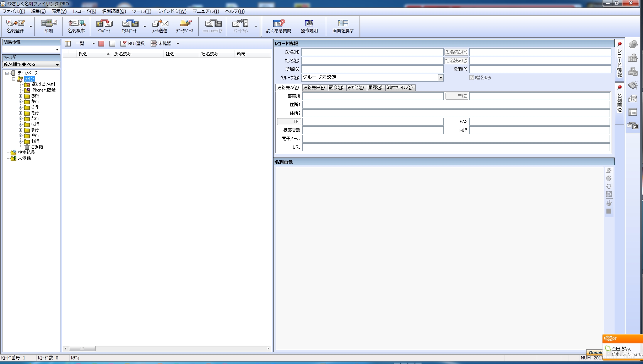Screen dimensions: 643x364
Task: Switch to the gray detail list layout icon
Action: (112, 44)
